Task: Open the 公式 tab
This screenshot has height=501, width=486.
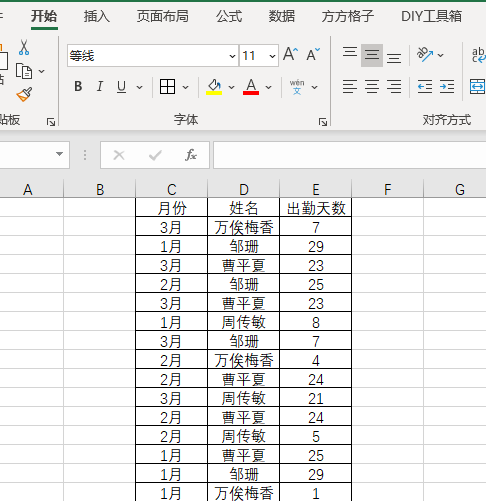Action: [229, 16]
